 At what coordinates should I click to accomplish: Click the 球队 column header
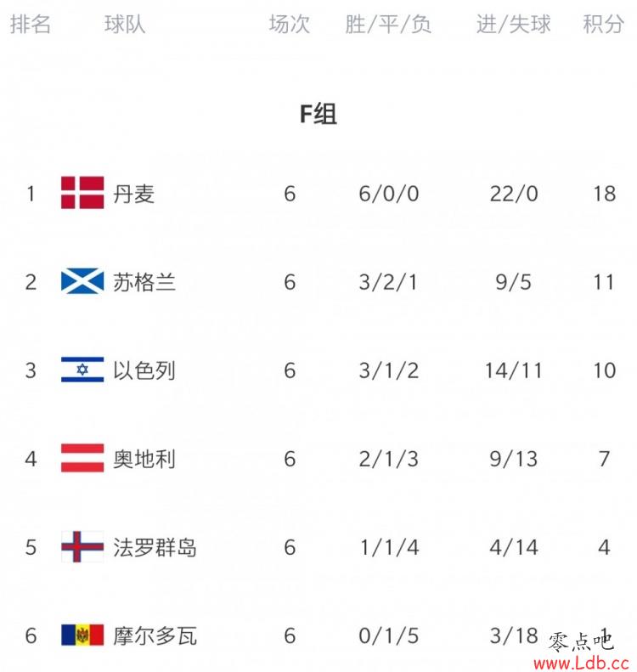point(125,24)
